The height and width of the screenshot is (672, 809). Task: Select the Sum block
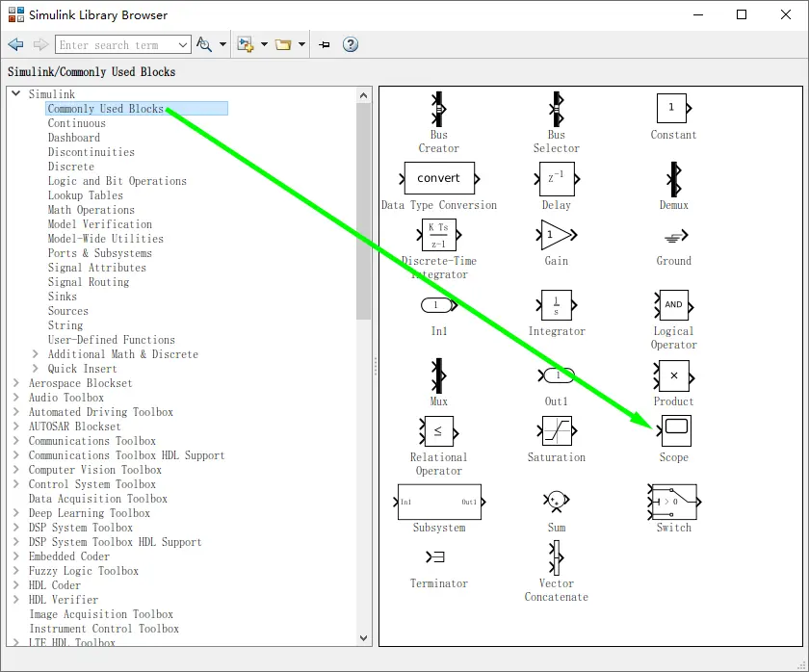(x=556, y=501)
